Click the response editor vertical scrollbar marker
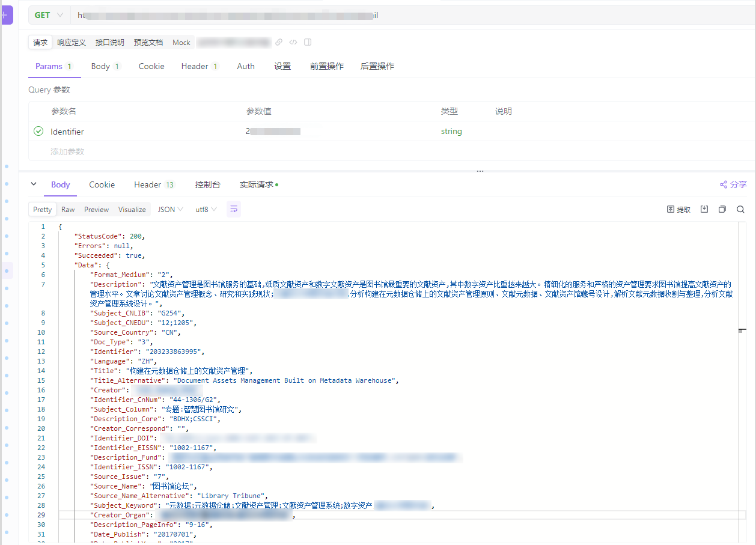The image size is (756, 545). click(742, 330)
